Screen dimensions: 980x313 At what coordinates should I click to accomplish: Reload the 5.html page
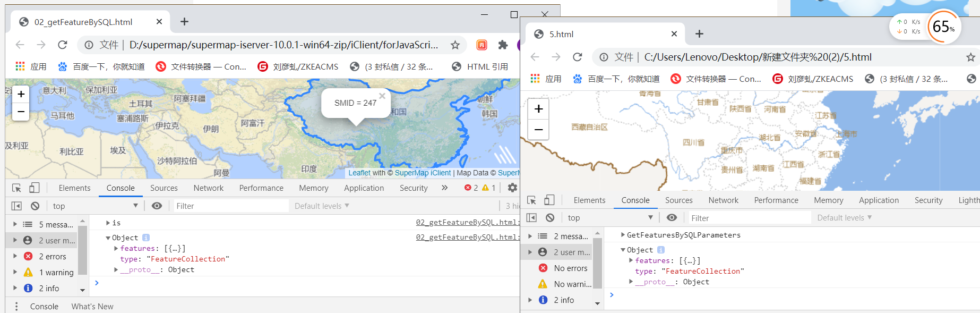578,57
